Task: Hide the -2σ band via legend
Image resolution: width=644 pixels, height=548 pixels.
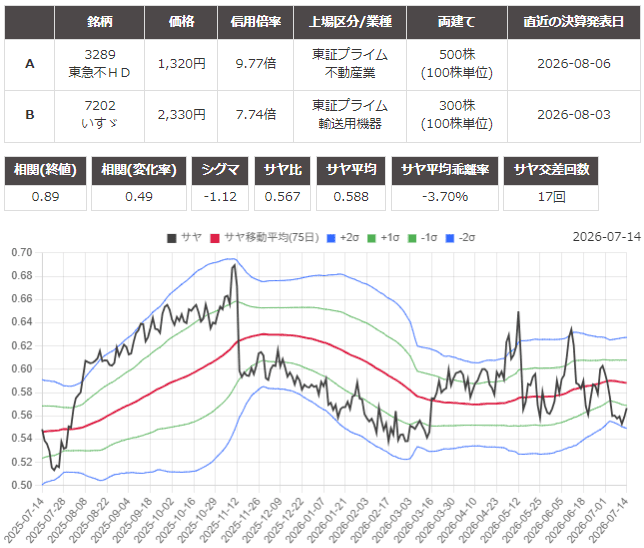Action: [460, 238]
